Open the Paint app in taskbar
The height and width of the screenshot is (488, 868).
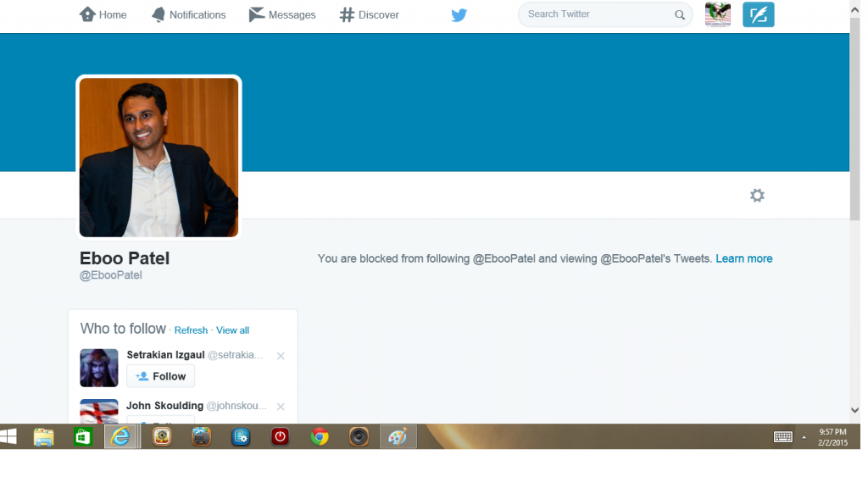coord(398,436)
